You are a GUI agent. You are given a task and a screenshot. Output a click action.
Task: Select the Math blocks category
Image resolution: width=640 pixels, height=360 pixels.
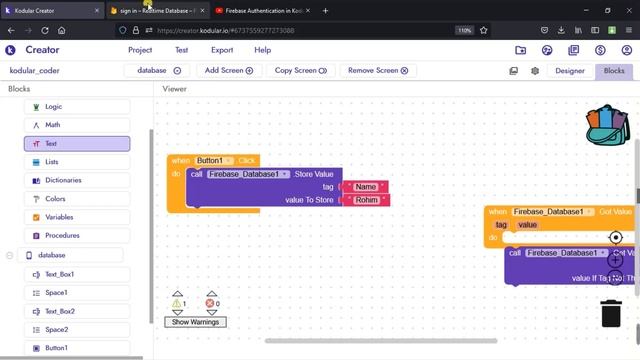point(77,125)
